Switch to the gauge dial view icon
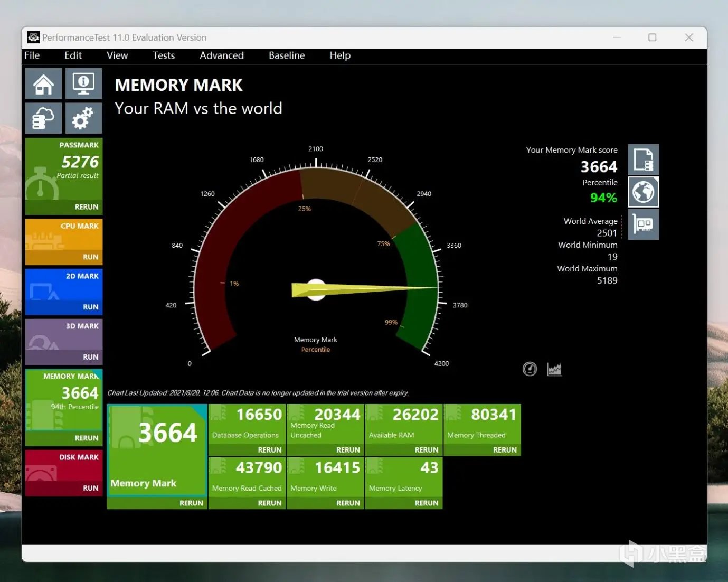The image size is (728, 582). 530,369
